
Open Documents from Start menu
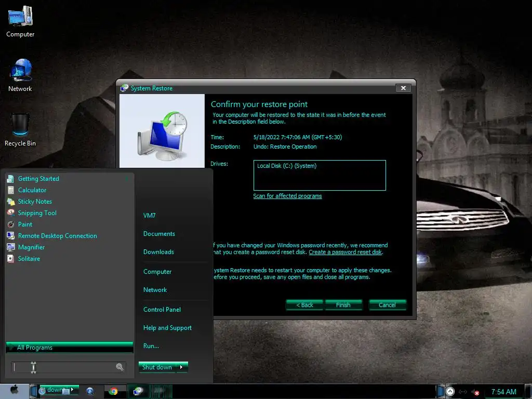point(159,234)
